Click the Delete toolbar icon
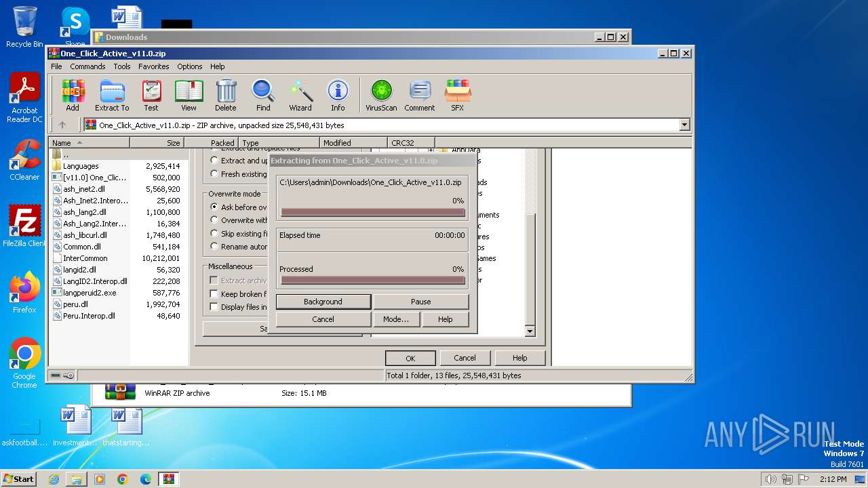 click(226, 96)
